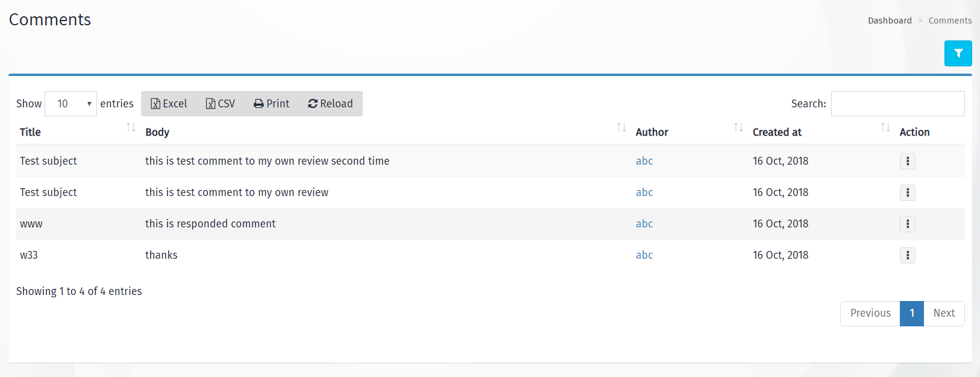
Task: Click the Comments breadcrumb text
Action: click(x=950, y=21)
